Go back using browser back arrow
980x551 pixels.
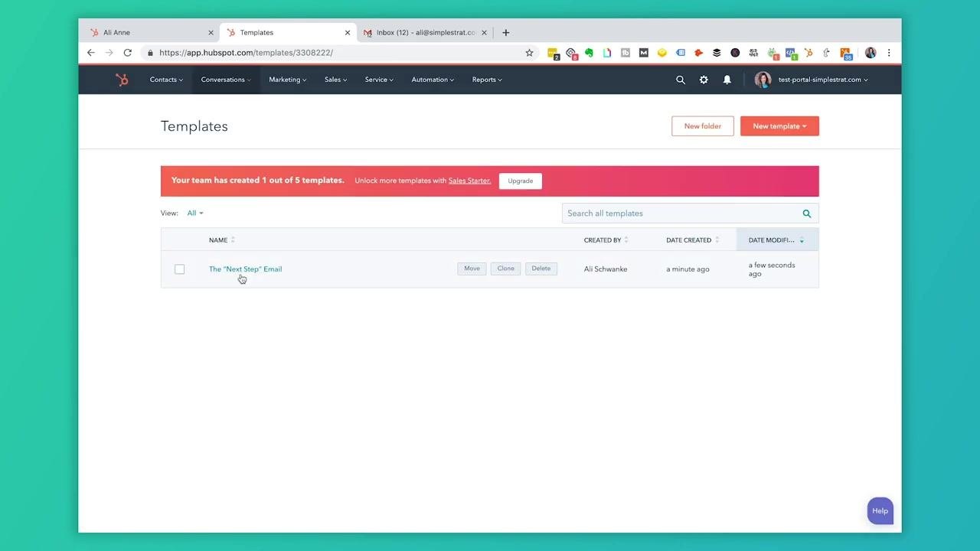pyautogui.click(x=91, y=53)
